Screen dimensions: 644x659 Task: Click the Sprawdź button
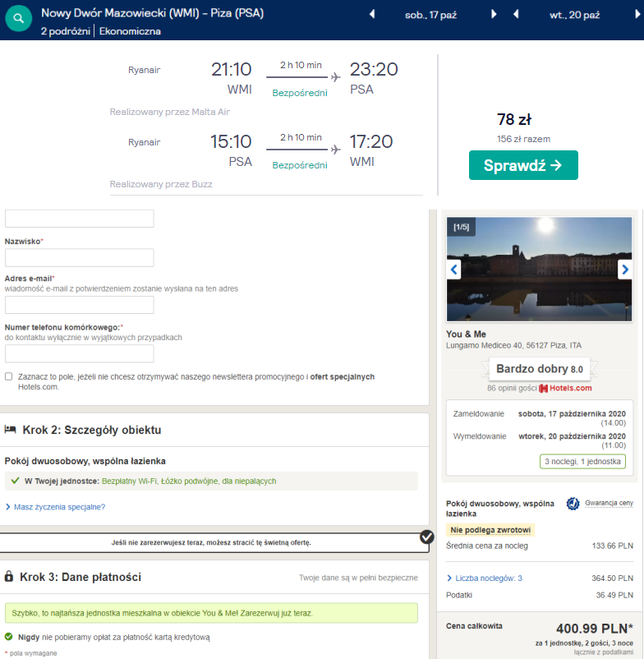[523, 165]
